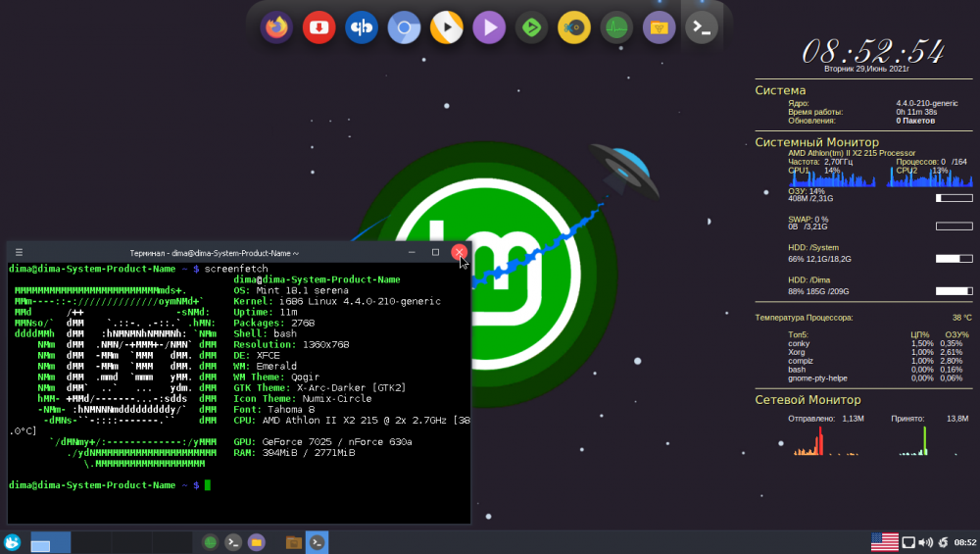Open the yellow disc burner dock icon
Image resolution: width=980 pixels, height=554 pixels.
tap(573, 27)
